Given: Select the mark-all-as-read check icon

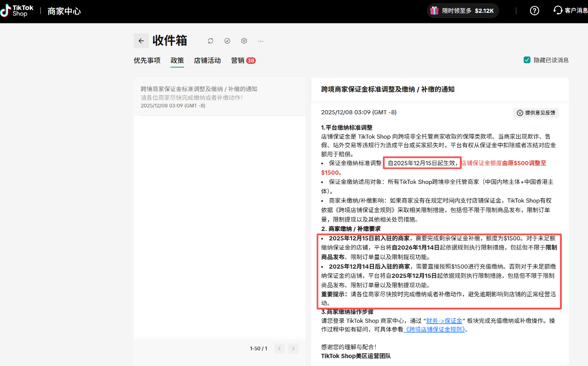Looking at the screenshot, I should [x=227, y=41].
